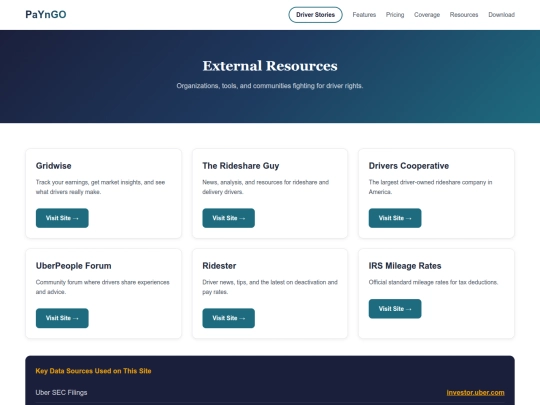Click the 'Uber SEC Filings' row label

(x=61, y=393)
